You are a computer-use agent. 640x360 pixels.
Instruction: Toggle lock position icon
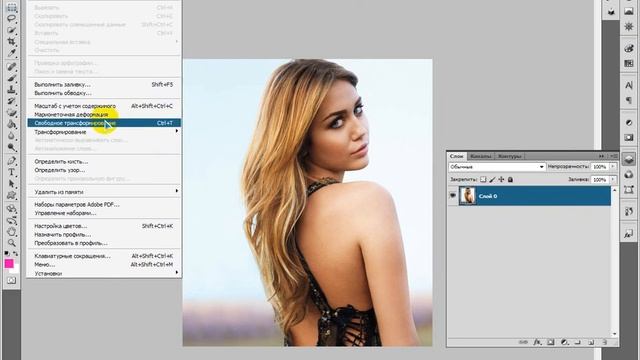(x=501, y=179)
